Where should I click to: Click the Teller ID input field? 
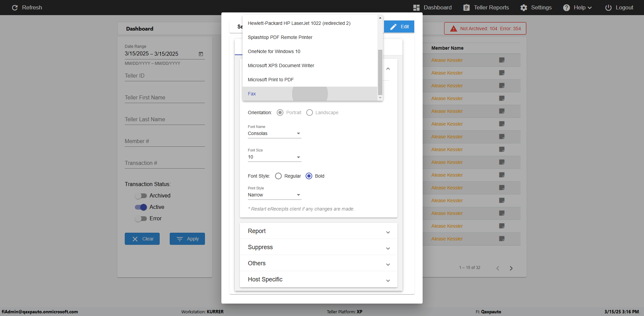point(165,76)
